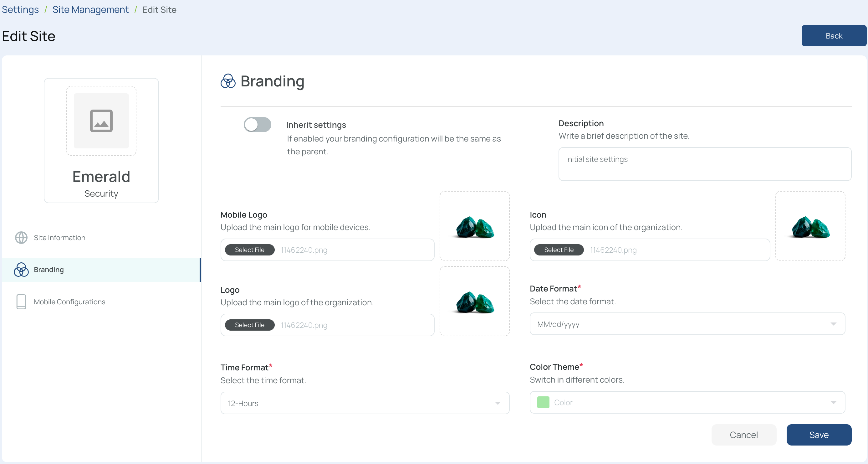Click the Edit Site breadcrumb text
Image resolution: width=868 pixels, height=464 pixels.
pyautogui.click(x=159, y=9)
